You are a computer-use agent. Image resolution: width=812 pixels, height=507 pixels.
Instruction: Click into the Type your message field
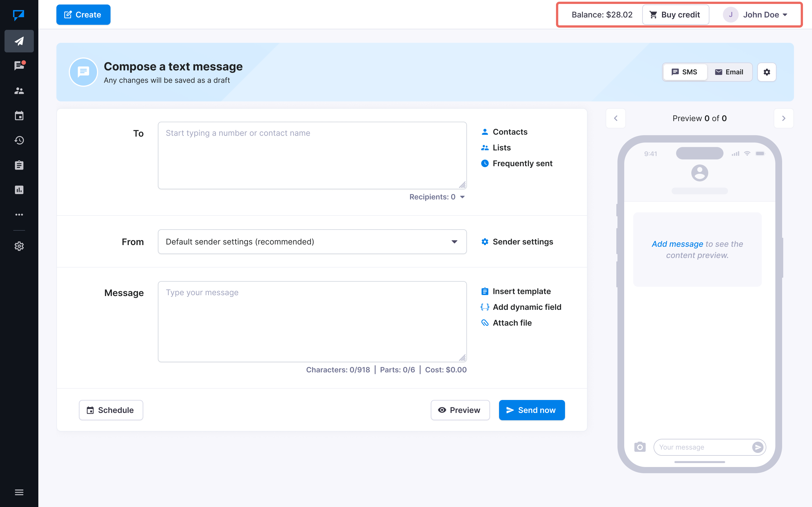click(x=312, y=321)
